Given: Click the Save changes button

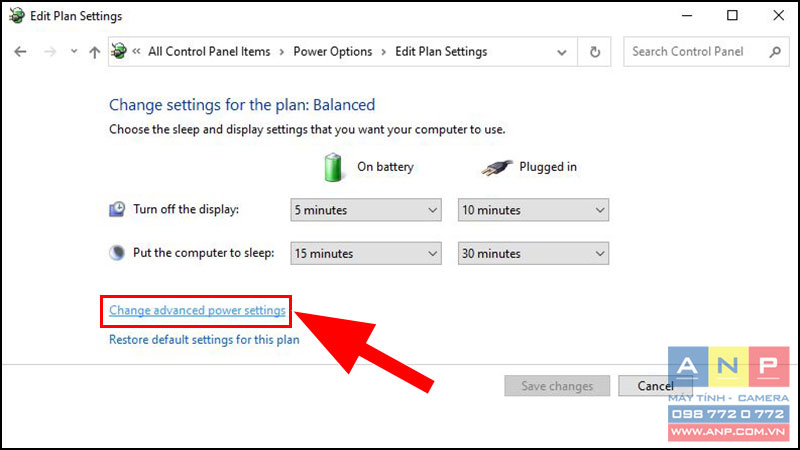Looking at the screenshot, I should (x=557, y=386).
